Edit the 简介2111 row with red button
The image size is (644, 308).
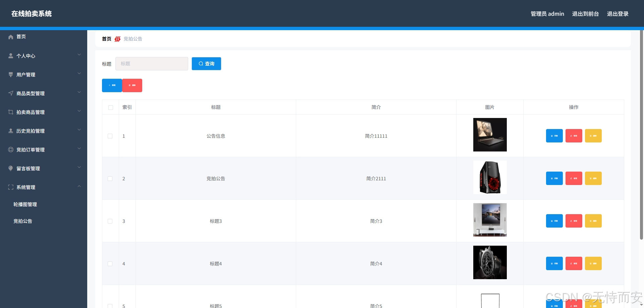(x=574, y=178)
